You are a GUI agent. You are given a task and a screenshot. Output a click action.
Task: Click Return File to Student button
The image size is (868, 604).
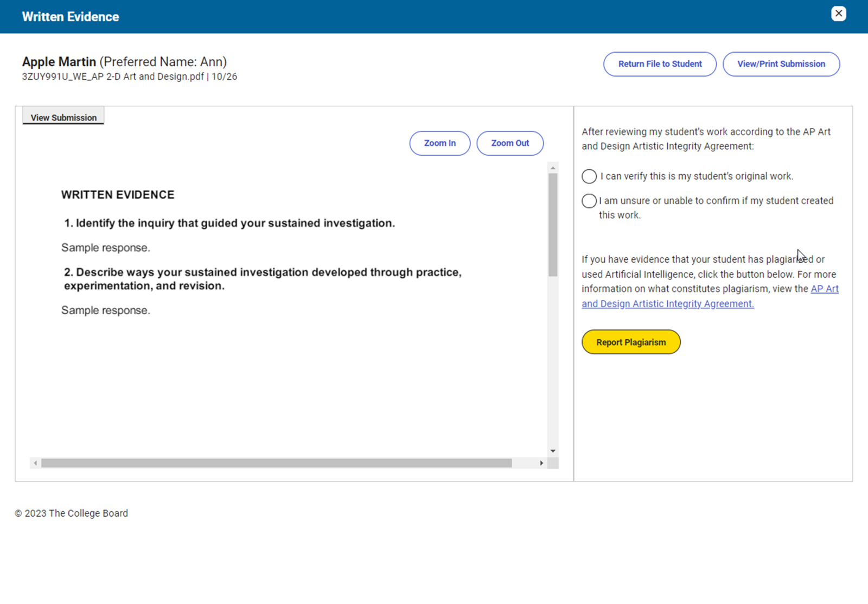point(660,64)
